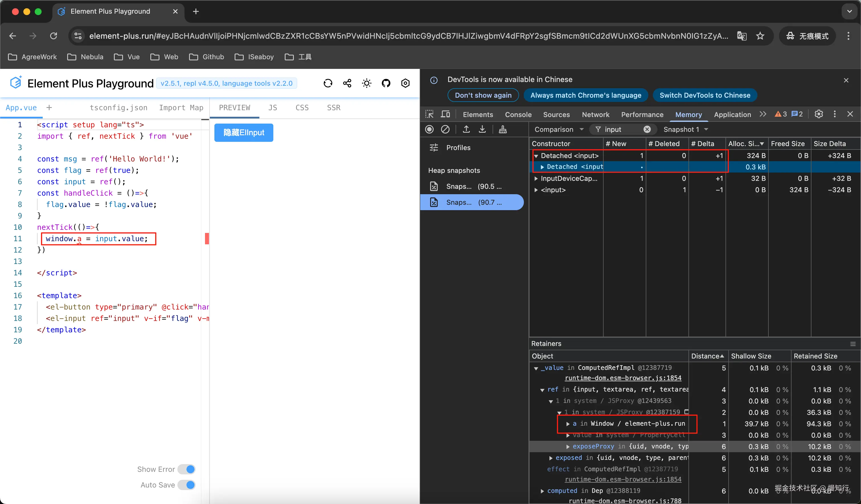Toggle dark mode with sun icon

[367, 83]
